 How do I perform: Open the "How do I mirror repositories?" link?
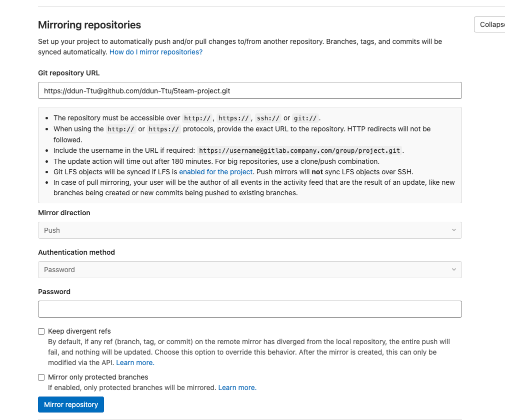(x=156, y=52)
